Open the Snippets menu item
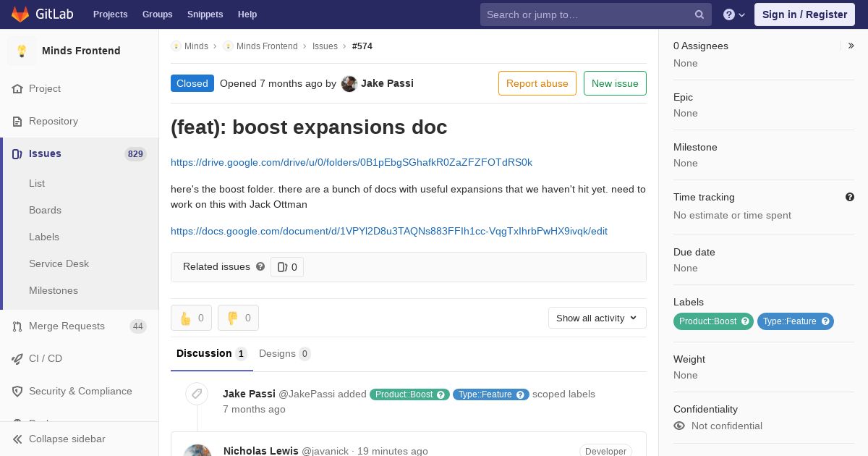This screenshot has width=868, height=456. point(205,14)
